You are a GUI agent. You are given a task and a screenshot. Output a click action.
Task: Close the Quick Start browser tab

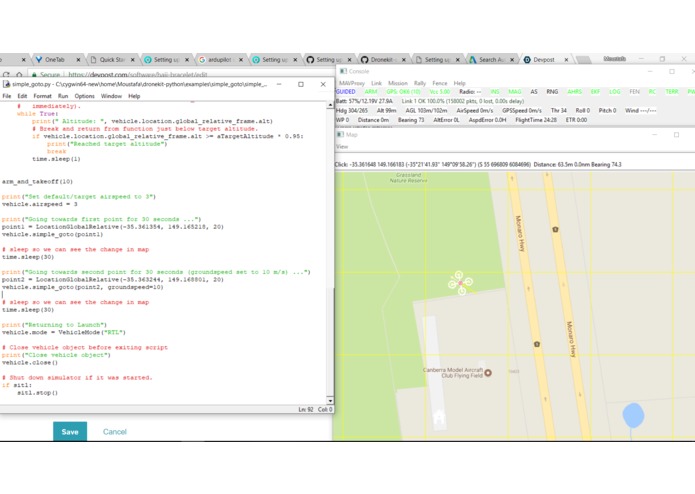pos(133,60)
